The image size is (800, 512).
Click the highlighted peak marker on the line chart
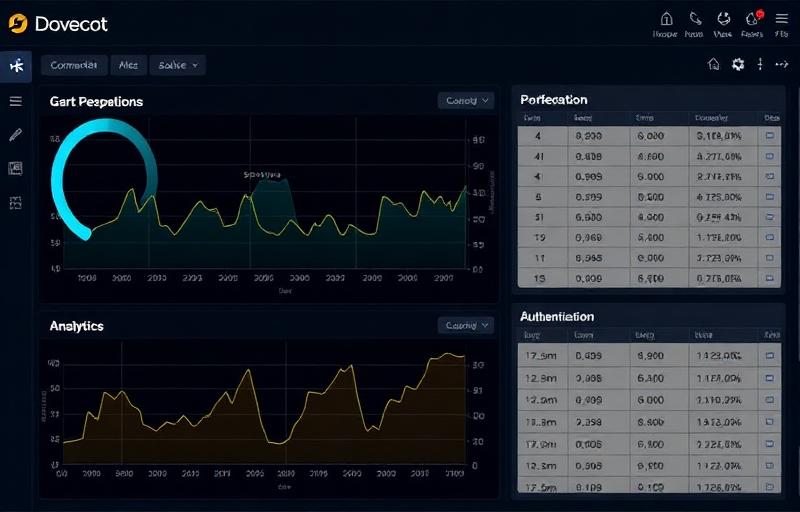tap(268, 176)
